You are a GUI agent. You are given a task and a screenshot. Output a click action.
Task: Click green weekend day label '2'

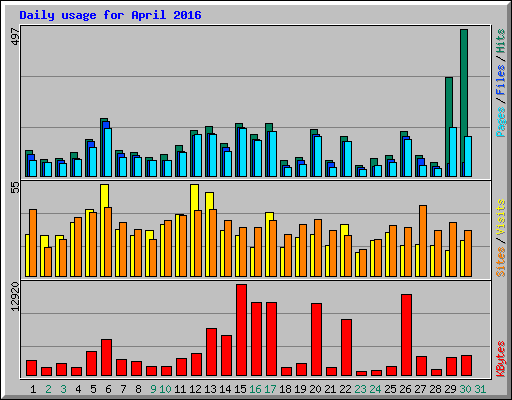tap(48, 389)
